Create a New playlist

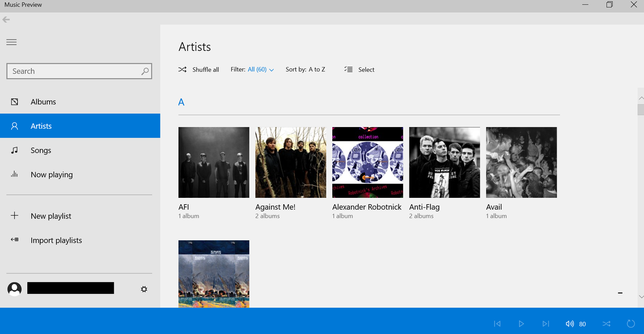tap(51, 216)
